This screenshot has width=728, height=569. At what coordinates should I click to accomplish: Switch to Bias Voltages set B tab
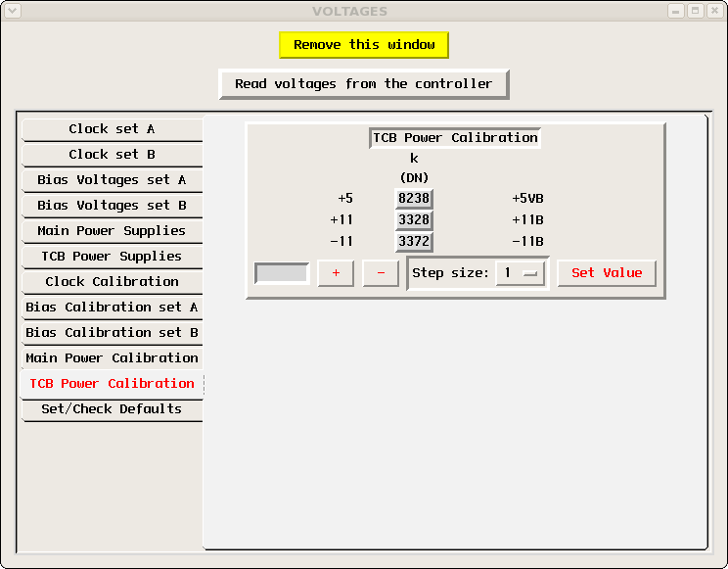click(112, 206)
